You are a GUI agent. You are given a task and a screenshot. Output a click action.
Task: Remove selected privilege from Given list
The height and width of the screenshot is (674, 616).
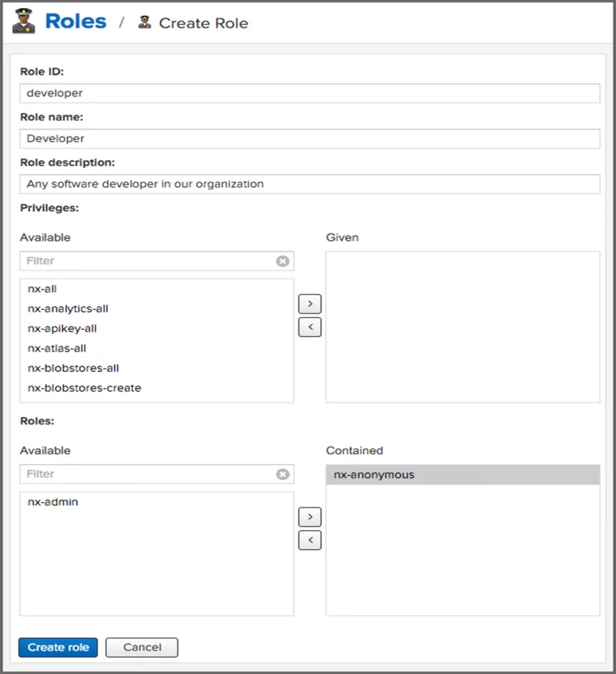pos(310,327)
